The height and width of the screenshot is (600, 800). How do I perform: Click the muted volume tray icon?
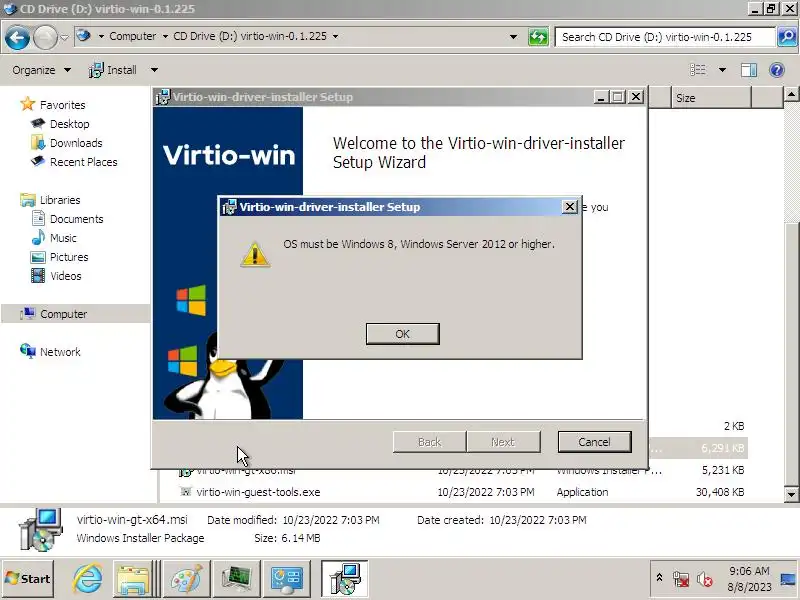click(705, 579)
